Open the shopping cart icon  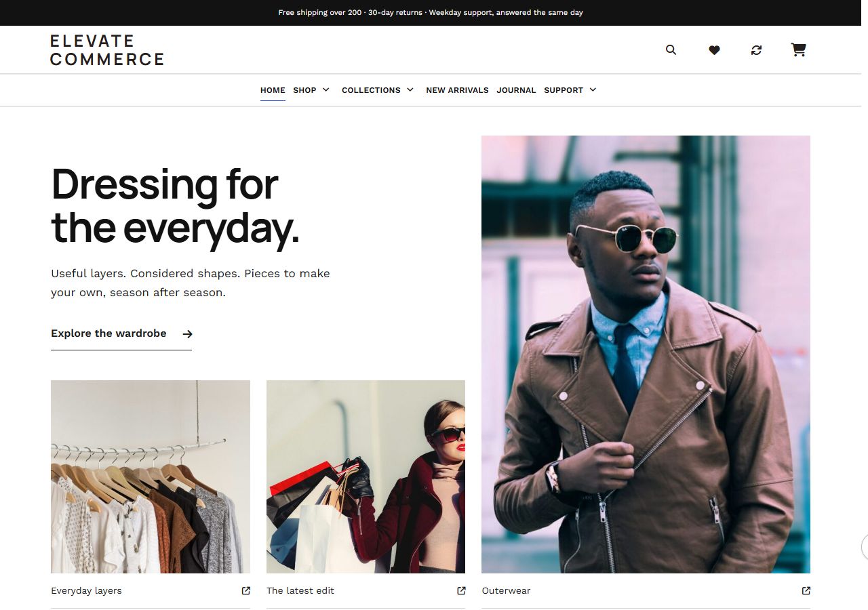coord(799,49)
